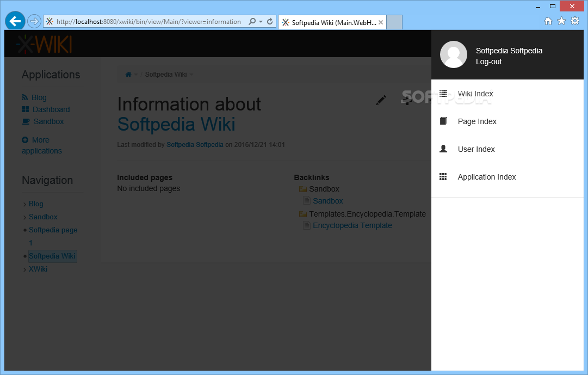Select Blog in Navigation tree
588x375 pixels.
pyautogui.click(x=36, y=204)
